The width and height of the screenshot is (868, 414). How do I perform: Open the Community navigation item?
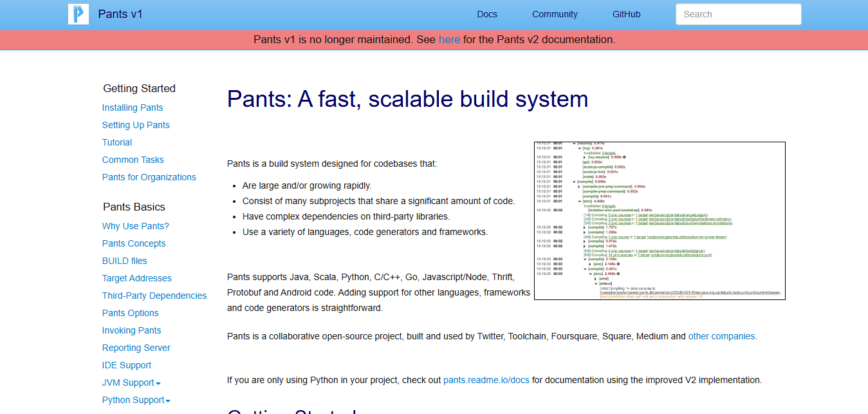(x=555, y=14)
